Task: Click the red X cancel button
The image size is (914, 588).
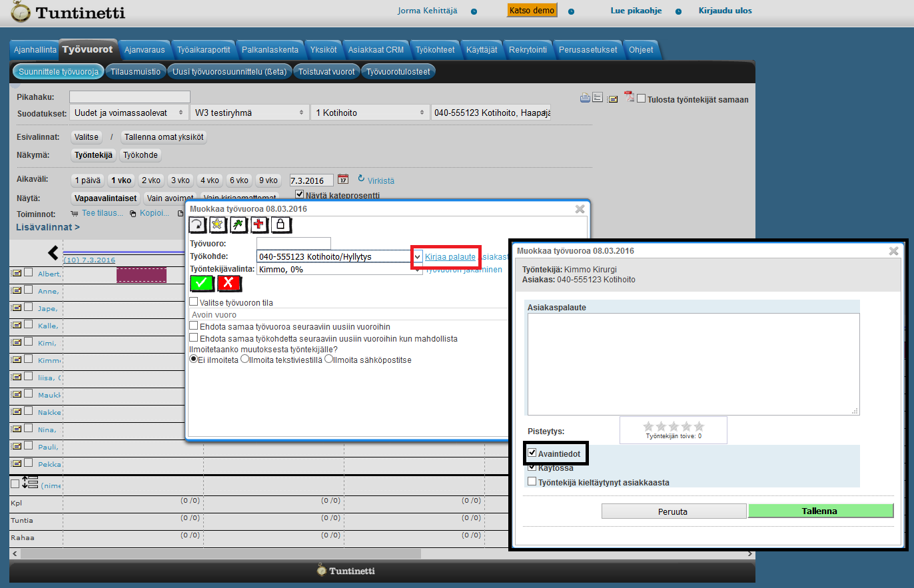Action: 228,283
